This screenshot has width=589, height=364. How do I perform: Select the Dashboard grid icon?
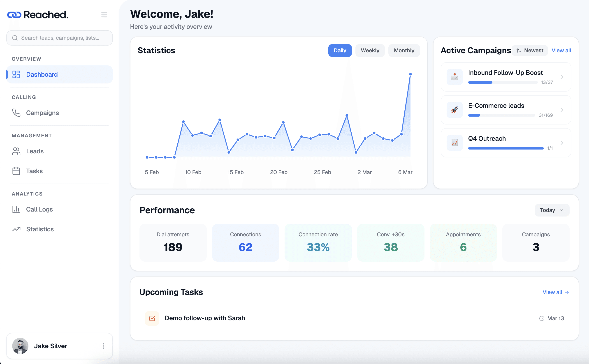[x=16, y=74]
